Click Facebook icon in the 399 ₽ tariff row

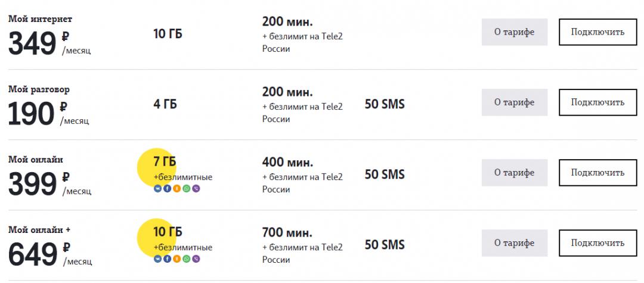click(x=167, y=189)
